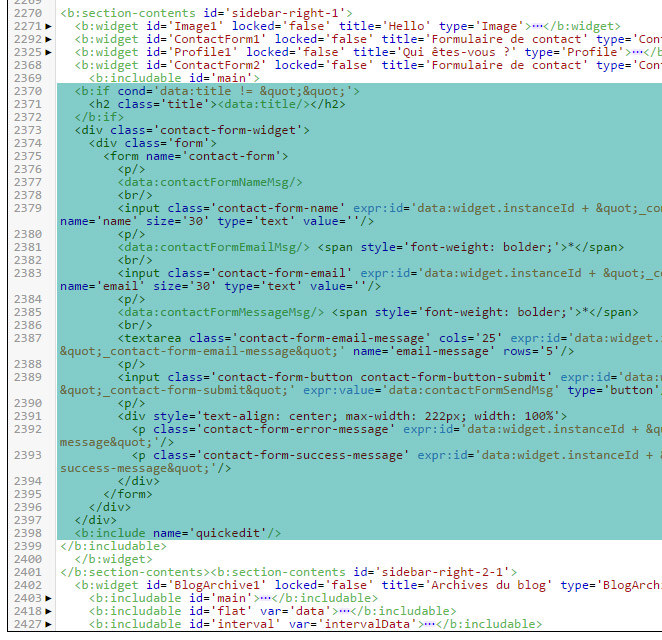The width and height of the screenshot is (662, 640).
Task: Click the data:contactFormNameMsg tag
Action: coord(210,182)
